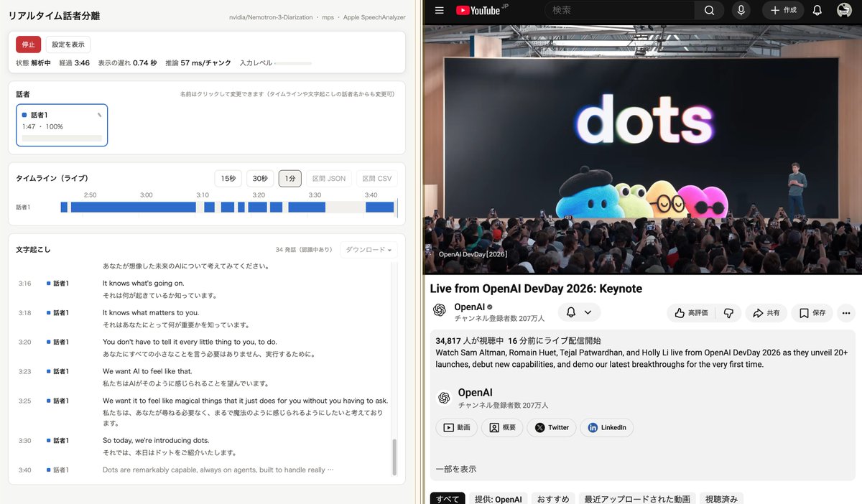Share the video using 共有 button
The image size is (862, 504).
[766, 313]
